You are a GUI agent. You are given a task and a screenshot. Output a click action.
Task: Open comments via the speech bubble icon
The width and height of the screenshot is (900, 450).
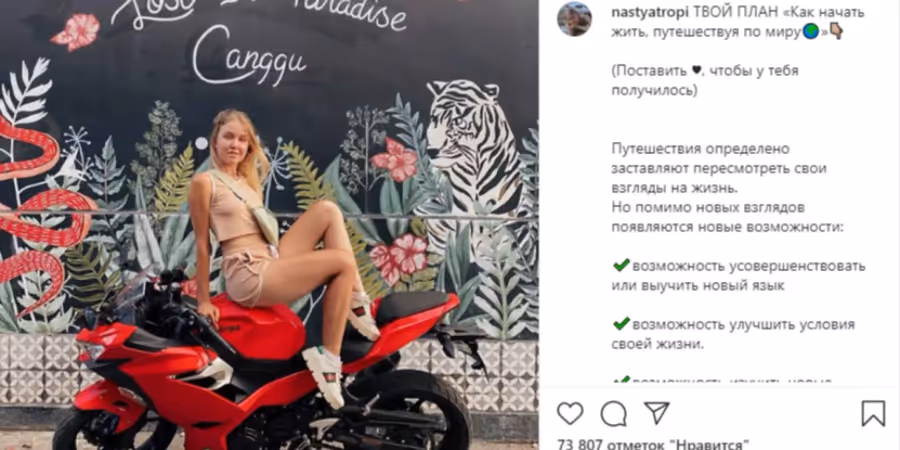(614, 413)
